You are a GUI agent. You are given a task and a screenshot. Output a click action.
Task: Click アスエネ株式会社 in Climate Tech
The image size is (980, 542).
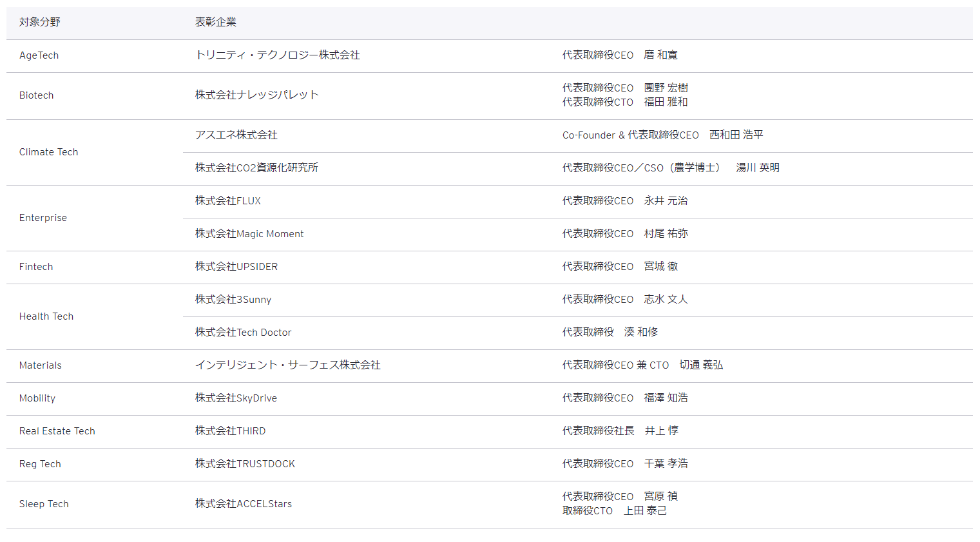[236, 135]
